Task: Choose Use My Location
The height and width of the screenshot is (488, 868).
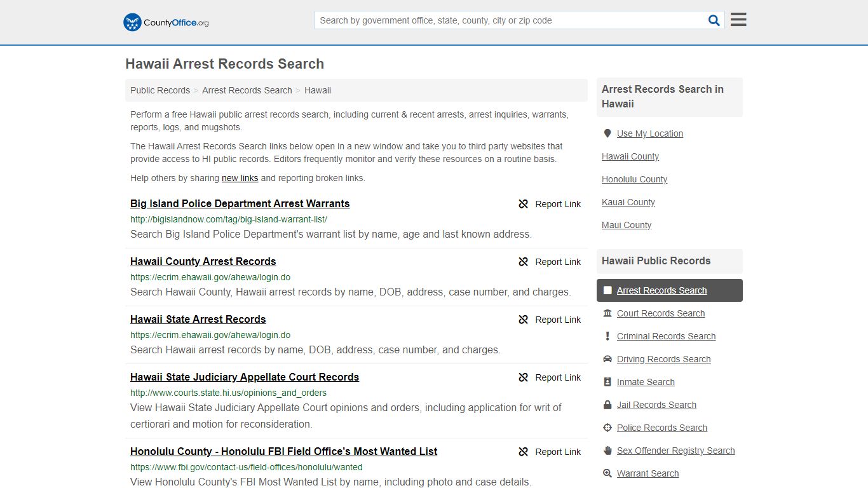Action: tap(650, 133)
